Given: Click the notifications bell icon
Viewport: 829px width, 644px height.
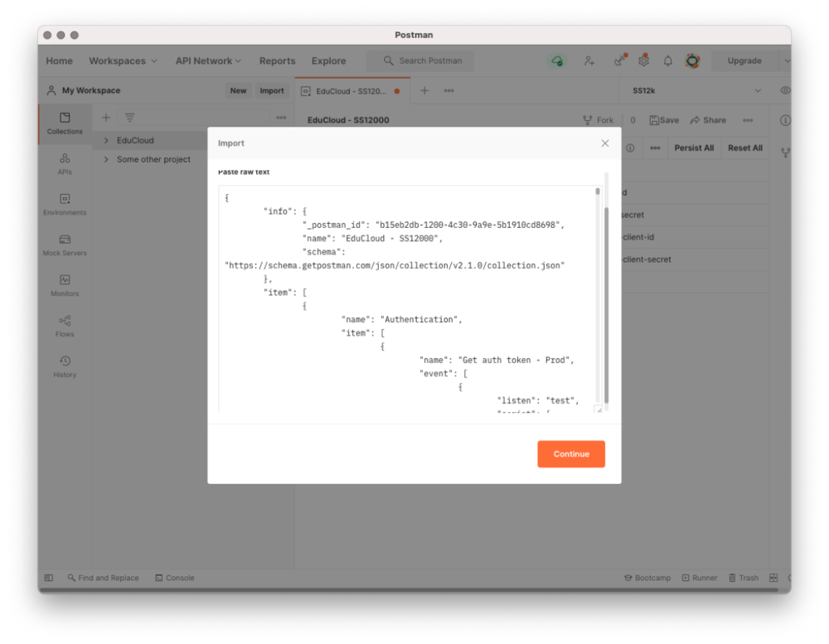Looking at the screenshot, I should [667, 61].
